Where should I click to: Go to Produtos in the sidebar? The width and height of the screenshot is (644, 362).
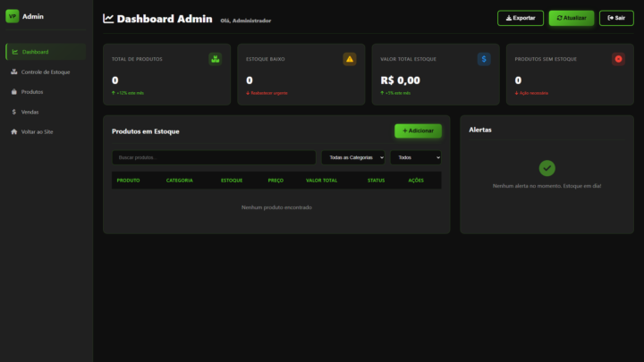[x=32, y=92]
